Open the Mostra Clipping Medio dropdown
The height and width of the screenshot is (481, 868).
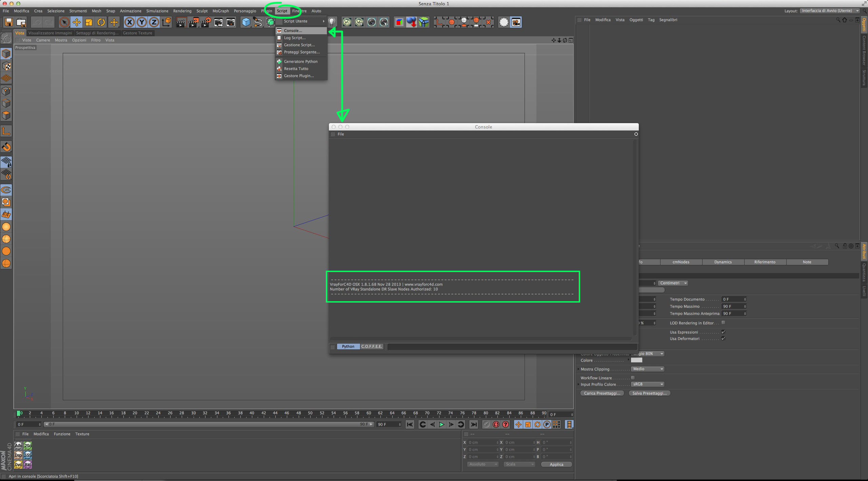[647, 369]
